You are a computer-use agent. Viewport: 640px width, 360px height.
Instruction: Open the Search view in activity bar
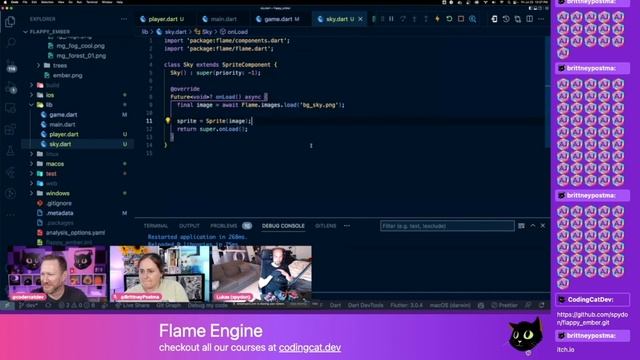pyautogui.click(x=11, y=42)
